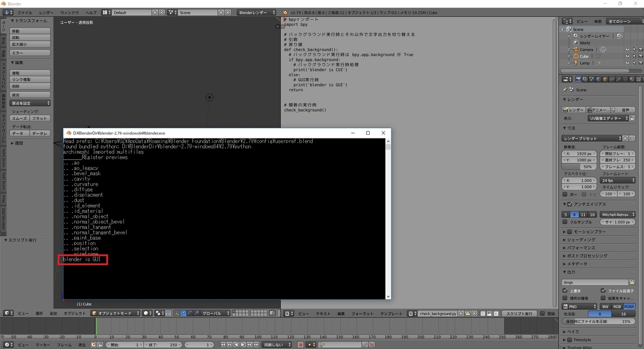Click the 移動 translate button in tool shelf
This screenshot has width=644, height=349.
31,31
